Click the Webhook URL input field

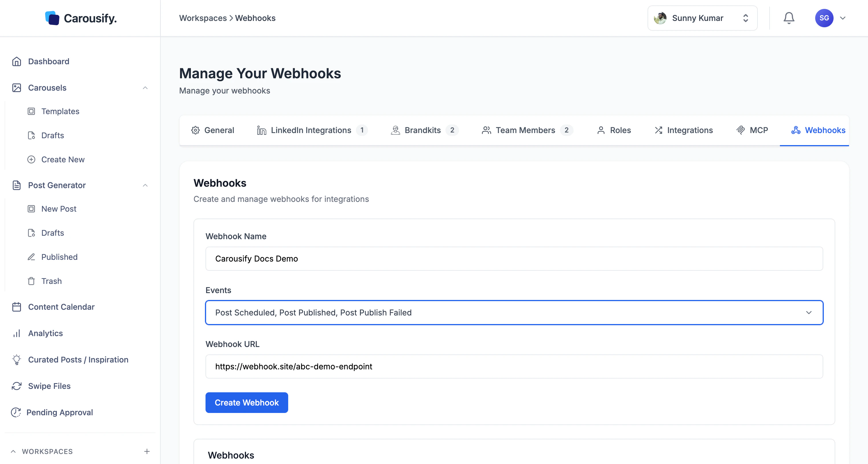point(514,366)
